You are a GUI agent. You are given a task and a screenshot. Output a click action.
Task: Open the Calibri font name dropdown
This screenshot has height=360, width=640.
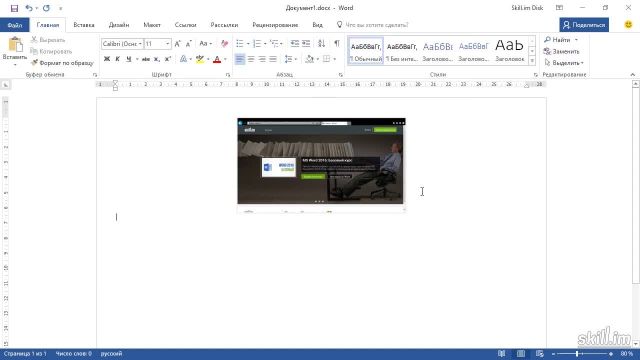tap(122, 44)
